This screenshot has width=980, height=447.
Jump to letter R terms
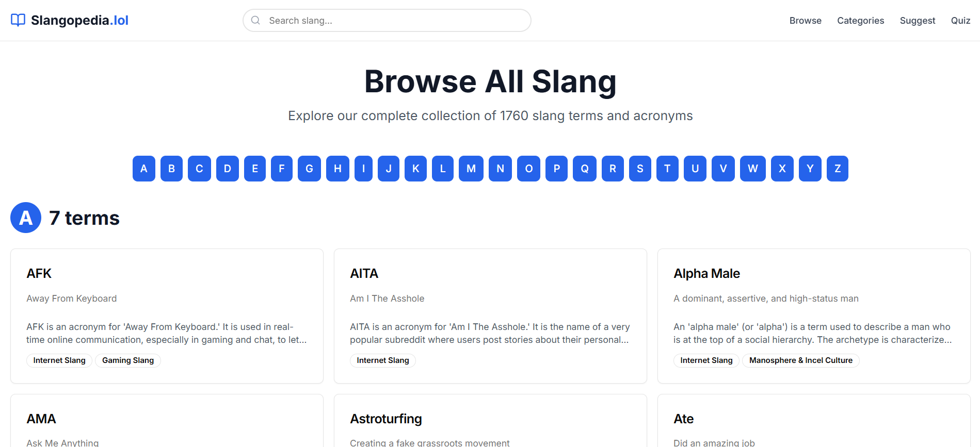tap(613, 169)
